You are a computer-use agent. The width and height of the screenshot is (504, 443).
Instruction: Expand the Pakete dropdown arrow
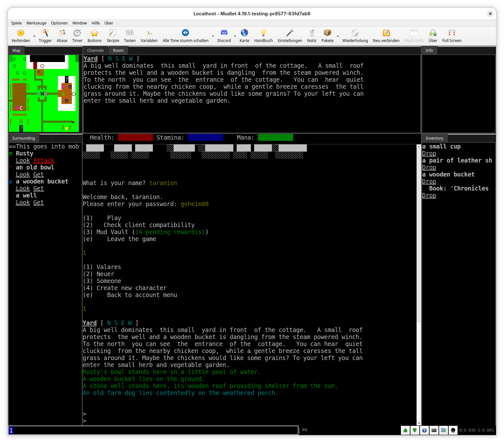[338, 36]
